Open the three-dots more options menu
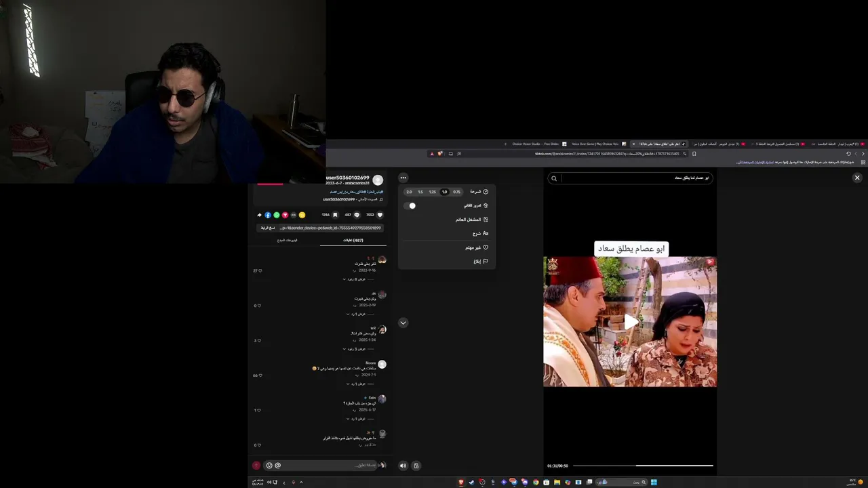This screenshot has width=868, height=488. (403, 178)
